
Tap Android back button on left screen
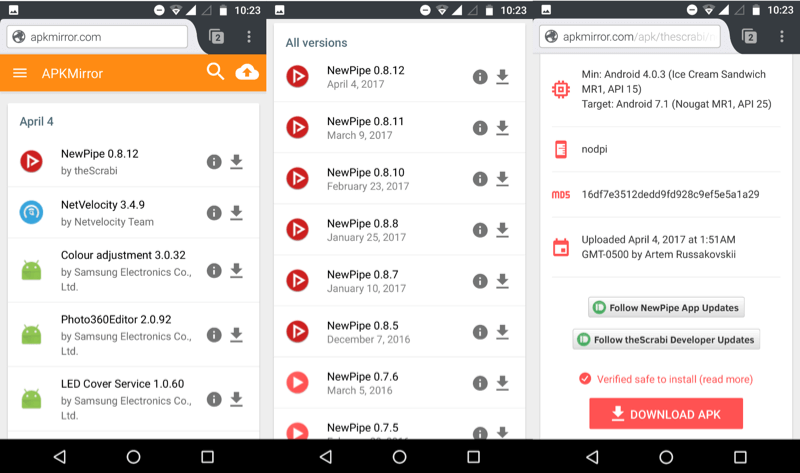60,457
